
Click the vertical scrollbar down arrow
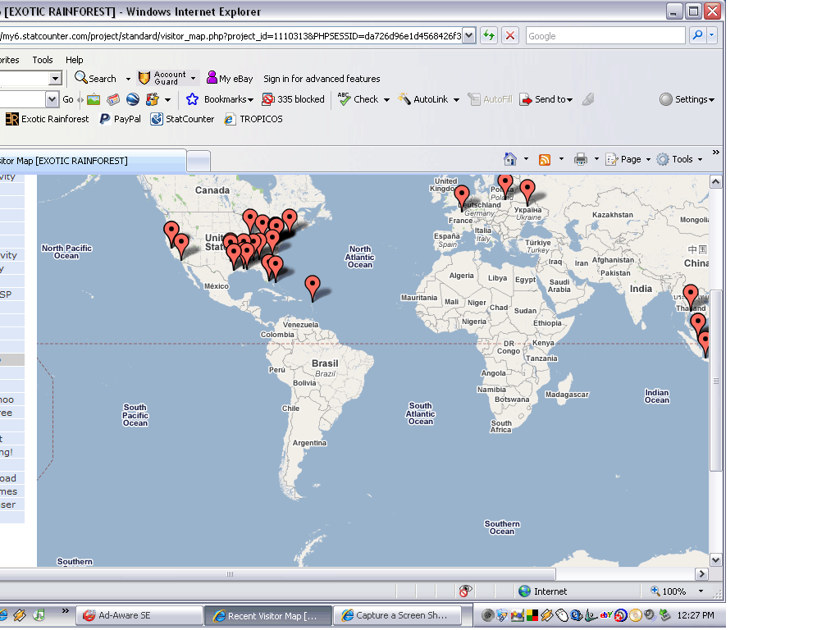click(715, 560)
